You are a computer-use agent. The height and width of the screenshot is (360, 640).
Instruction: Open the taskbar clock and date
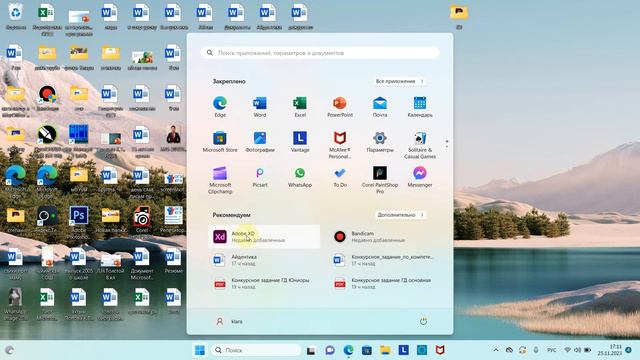610,350
